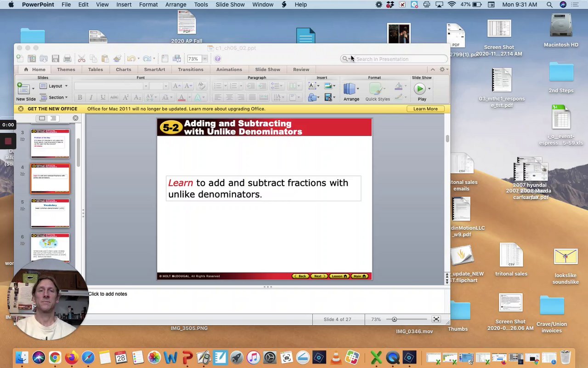Toggle Superscript formatting
The height and width of the screenshot is (368, 588).
[x=126, y=97]
